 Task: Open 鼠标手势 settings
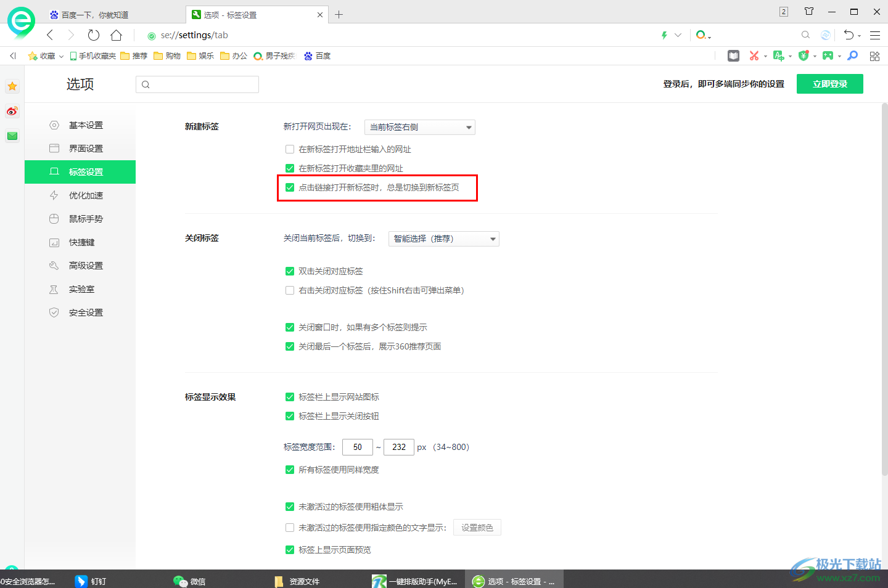click(80, 219)
